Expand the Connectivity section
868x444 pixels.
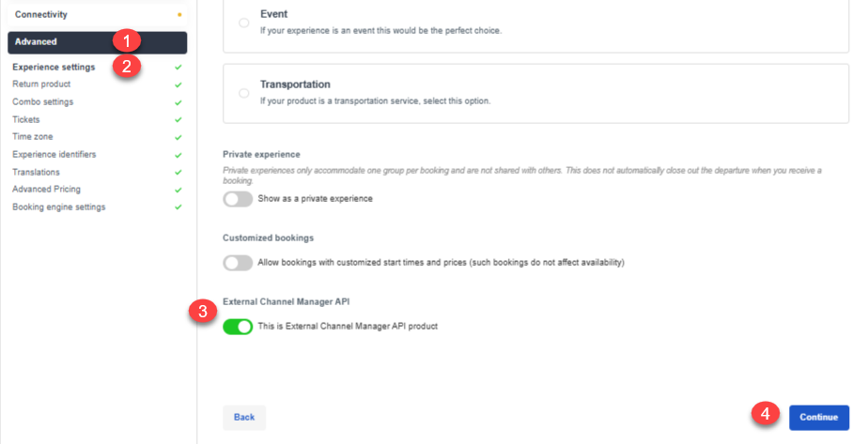point(98,14)
